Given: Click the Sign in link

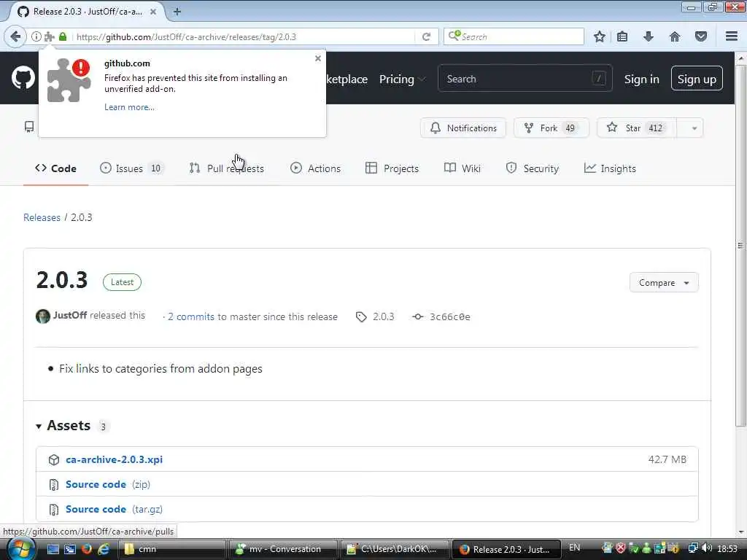Looking at the screenshot, I should (x=642, y=79).
